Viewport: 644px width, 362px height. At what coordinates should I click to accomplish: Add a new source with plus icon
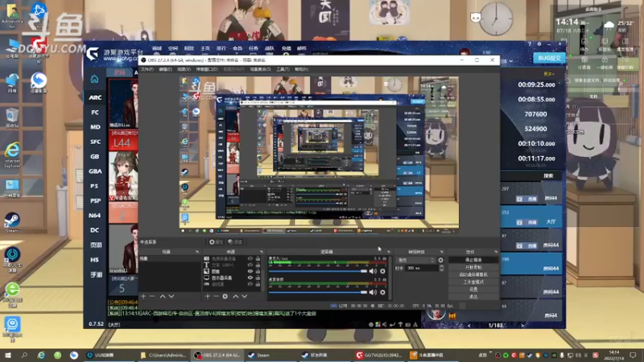tap(207, 296)
